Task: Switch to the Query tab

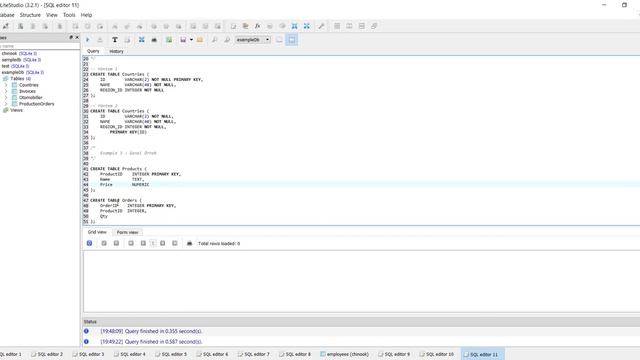Action: click(x=93, y=51)
